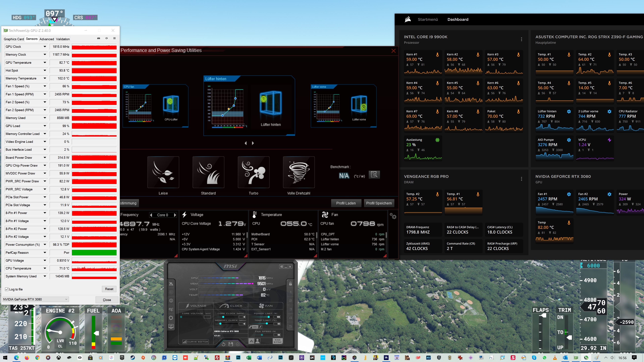
Task: Toggle temp limit priority lightning button
Action: click(260, 327)
